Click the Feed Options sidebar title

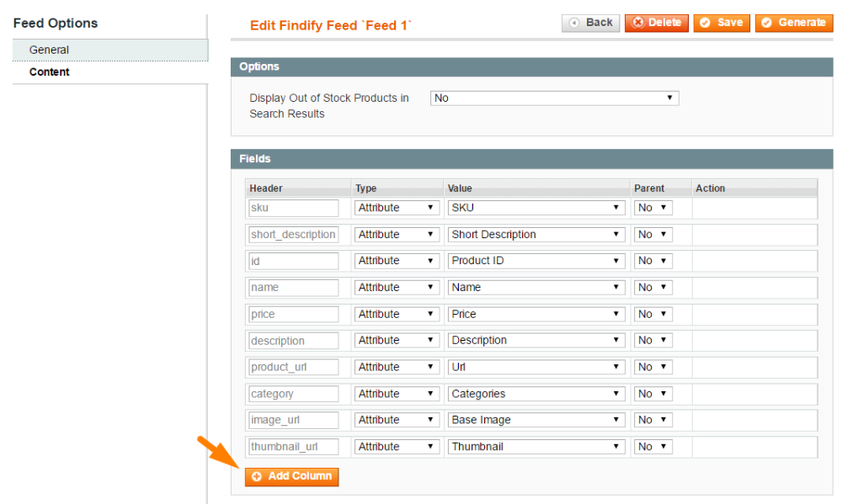[x=56, y=23]
